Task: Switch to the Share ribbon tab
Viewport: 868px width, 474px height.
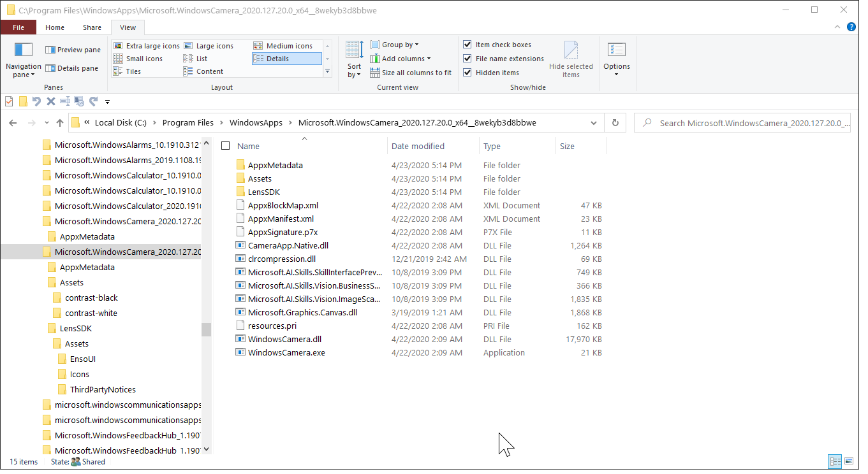Action: (92, 27)
